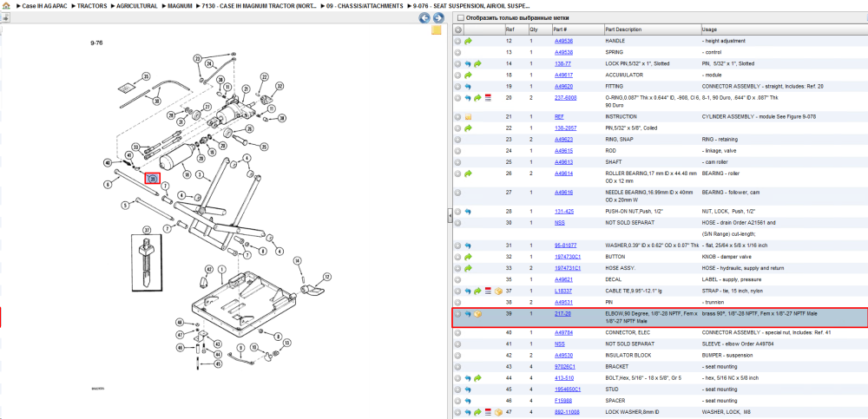
Task: Select highlighted callout 39 in the diagram
Action: pyautogui.click(x=152, y=178)
